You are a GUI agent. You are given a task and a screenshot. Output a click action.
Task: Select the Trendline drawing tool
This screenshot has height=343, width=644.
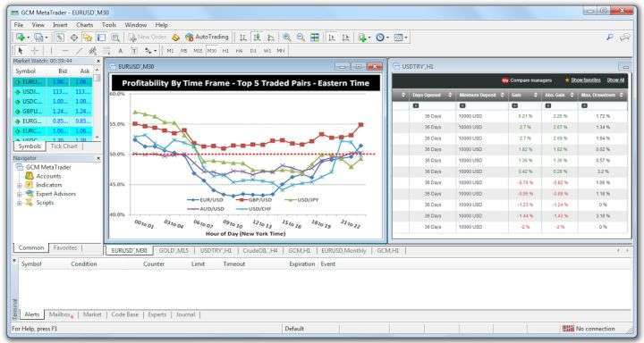[x=79, y=51]
